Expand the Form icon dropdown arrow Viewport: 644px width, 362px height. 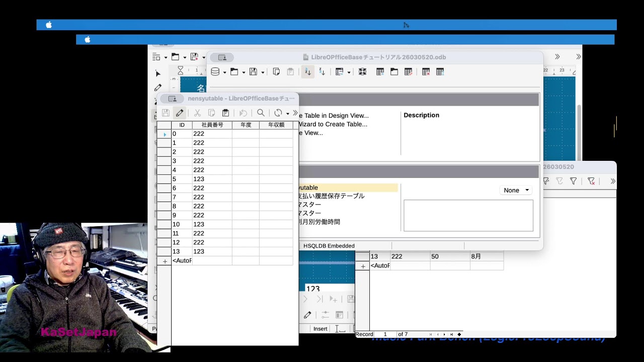coord(349,72)
